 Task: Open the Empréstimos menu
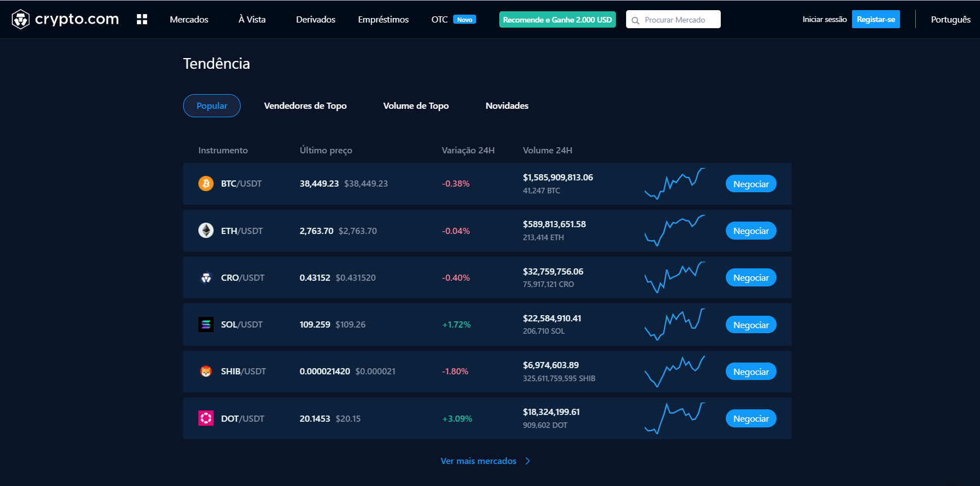pyautogui.click(x=383, y=20)
